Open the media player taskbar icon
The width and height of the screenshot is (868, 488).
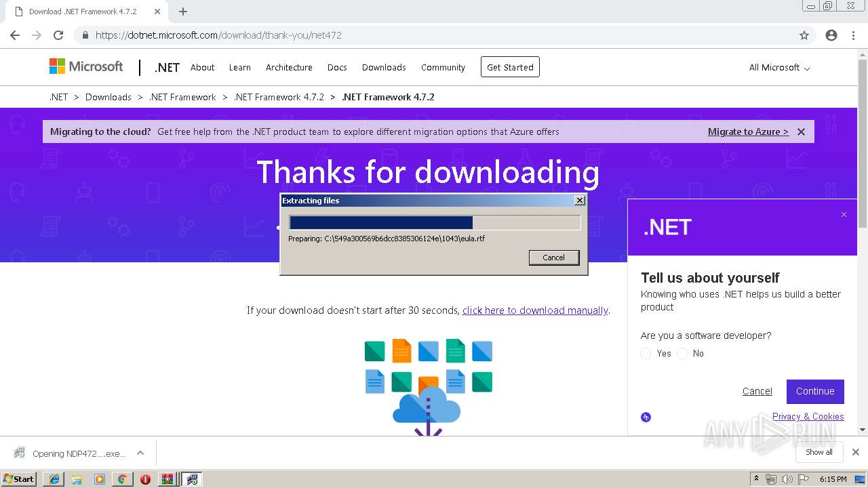point(100,479)
